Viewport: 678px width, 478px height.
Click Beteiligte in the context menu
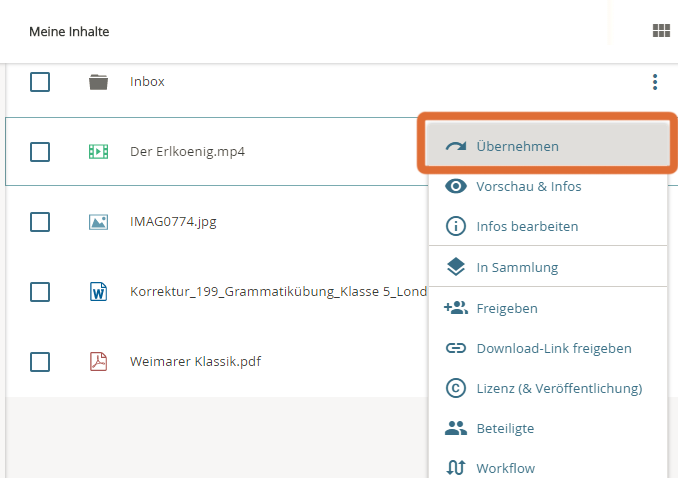pyautogui.click(x=504, y=428)
